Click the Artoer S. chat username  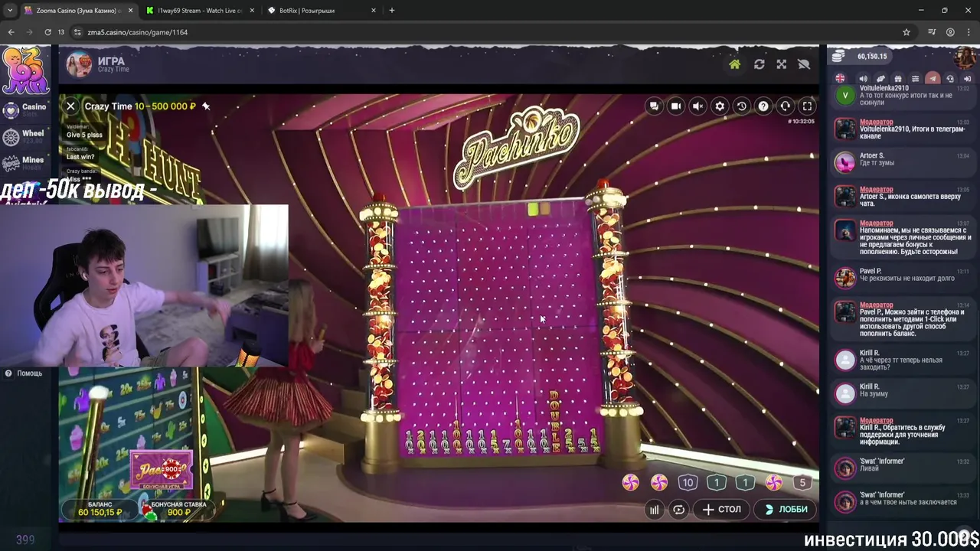(x=872, y=155)
